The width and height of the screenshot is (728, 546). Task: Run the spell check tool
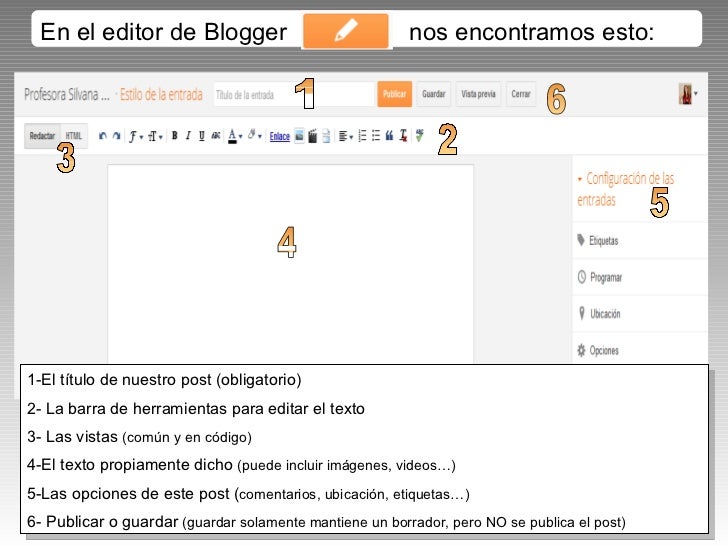coord(419,135)
